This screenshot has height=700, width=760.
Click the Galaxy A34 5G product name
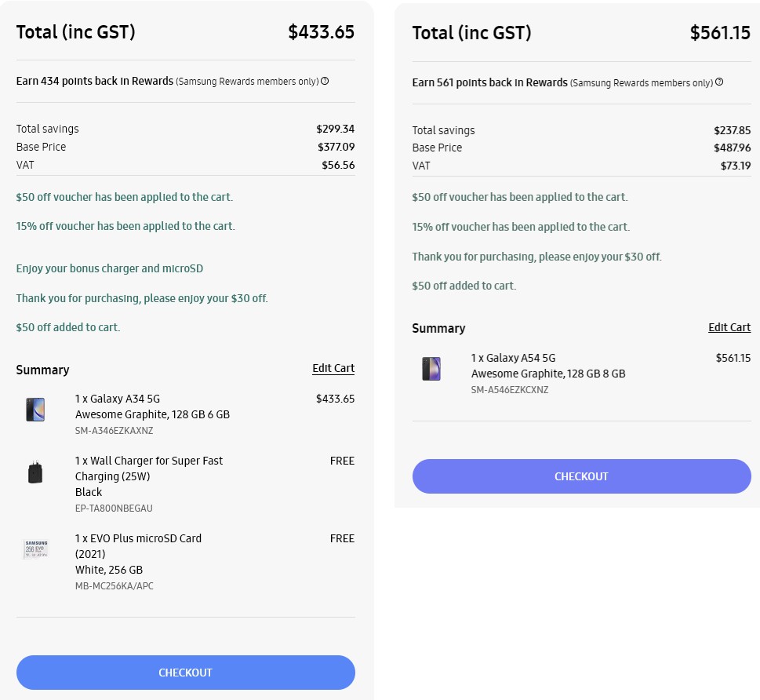[118, 399]
